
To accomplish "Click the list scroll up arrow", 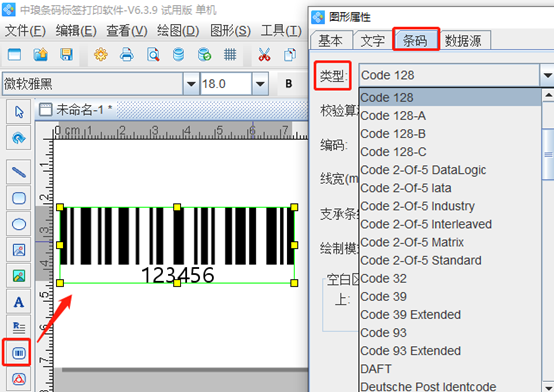I will [548, 95].
